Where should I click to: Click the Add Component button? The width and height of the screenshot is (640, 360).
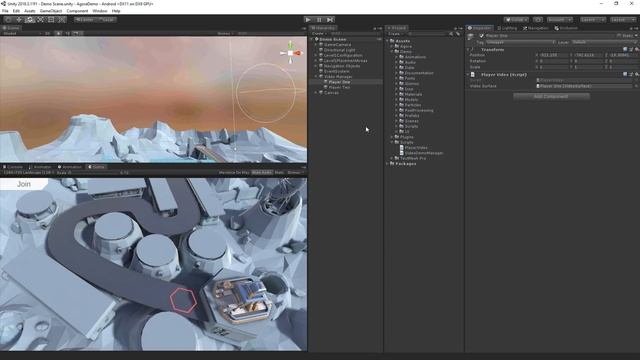(x=551, y=96)
